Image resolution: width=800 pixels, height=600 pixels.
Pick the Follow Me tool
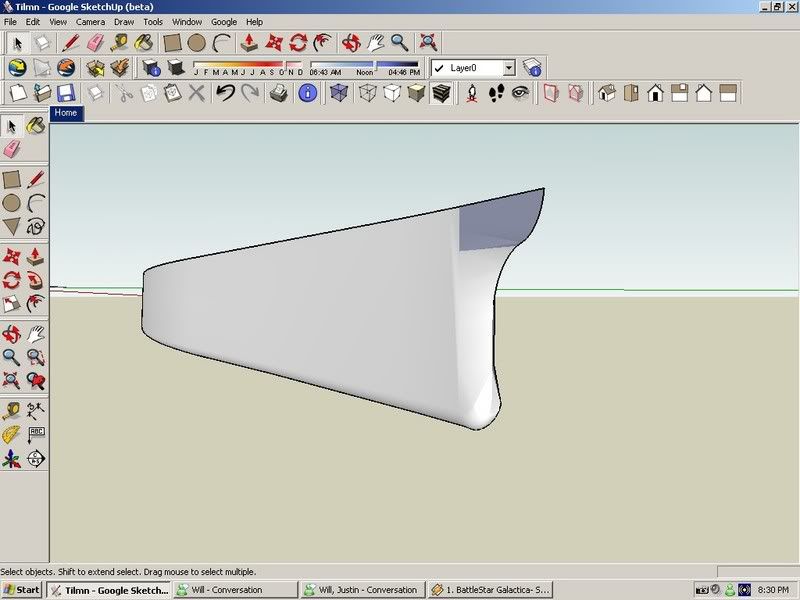coord(36,280)
